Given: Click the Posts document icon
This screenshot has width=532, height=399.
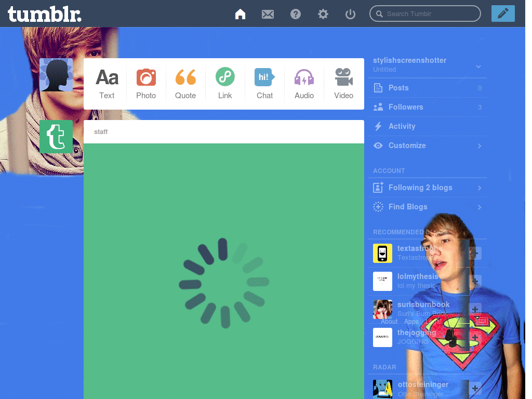Looking at the screenshot, I should coord(378,88).
